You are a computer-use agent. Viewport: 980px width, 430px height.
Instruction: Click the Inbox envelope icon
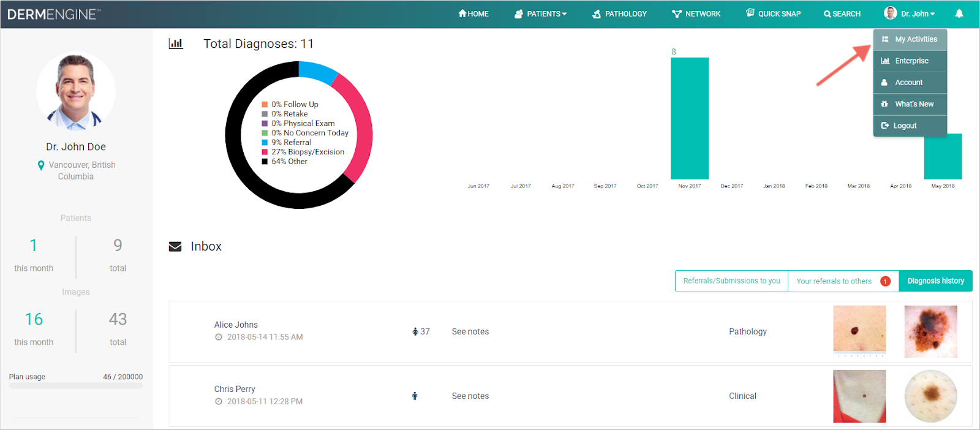[175, 246]
